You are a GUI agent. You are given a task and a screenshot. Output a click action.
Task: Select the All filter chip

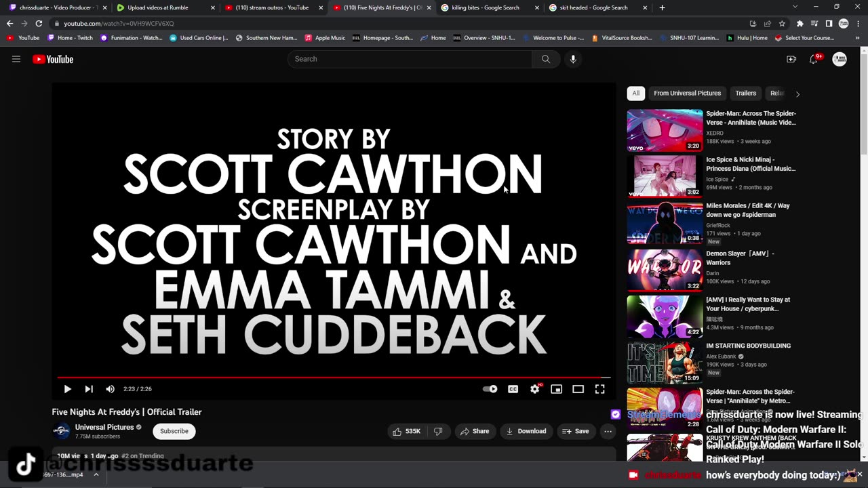tap(635, 94)
